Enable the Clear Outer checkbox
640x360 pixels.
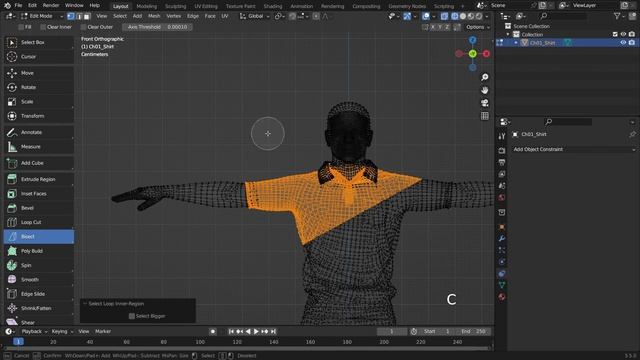point(83,27)
